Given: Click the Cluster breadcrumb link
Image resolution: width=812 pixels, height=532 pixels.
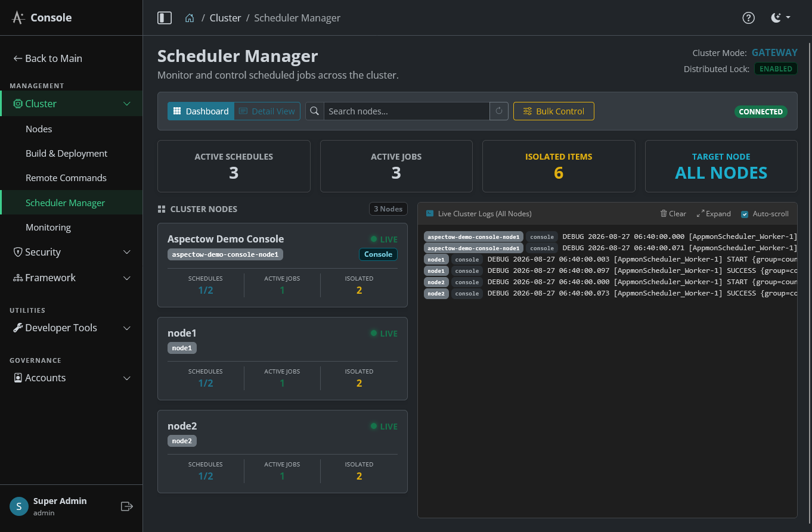Looking at the screenshot, I should [x=225, y=18].
